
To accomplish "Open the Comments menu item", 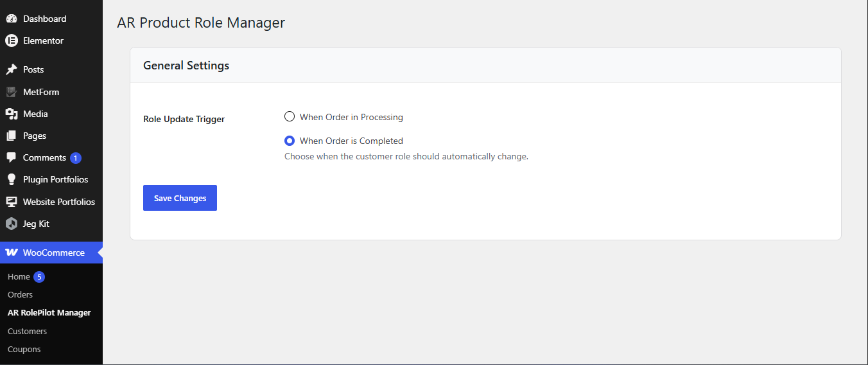I will point(51,157).
